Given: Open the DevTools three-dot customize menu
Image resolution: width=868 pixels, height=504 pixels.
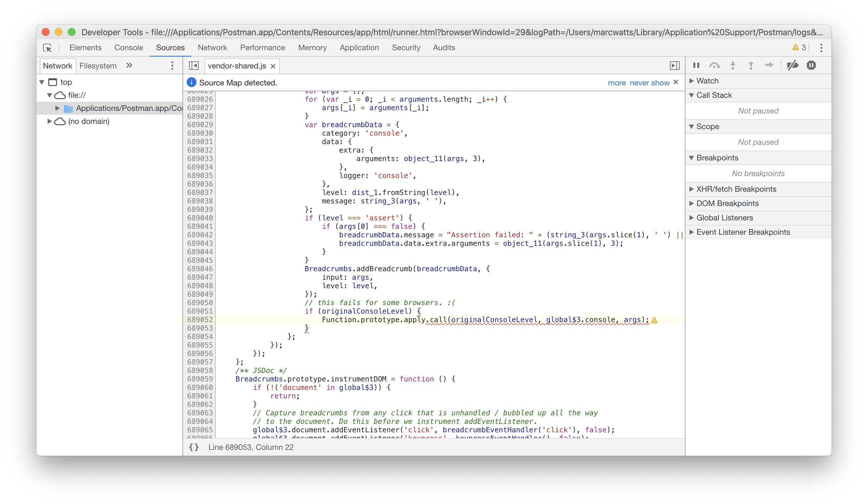Looking at the screenshot, I should coord(821,48).
